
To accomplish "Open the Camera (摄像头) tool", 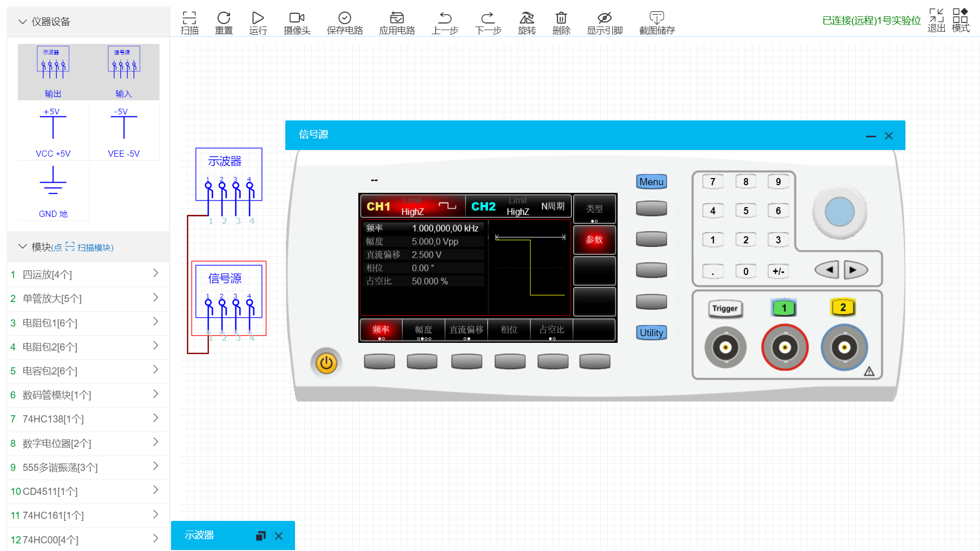I will click(297, 18).
